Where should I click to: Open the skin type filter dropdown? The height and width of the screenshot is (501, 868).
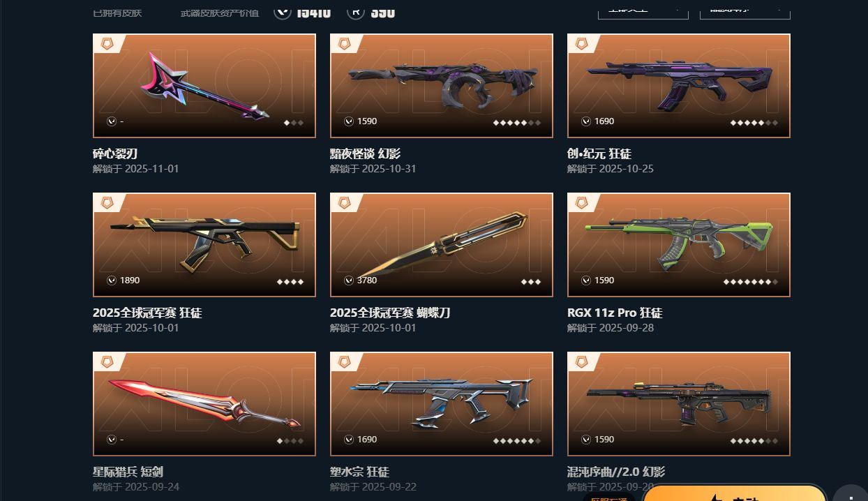(643, 10)
